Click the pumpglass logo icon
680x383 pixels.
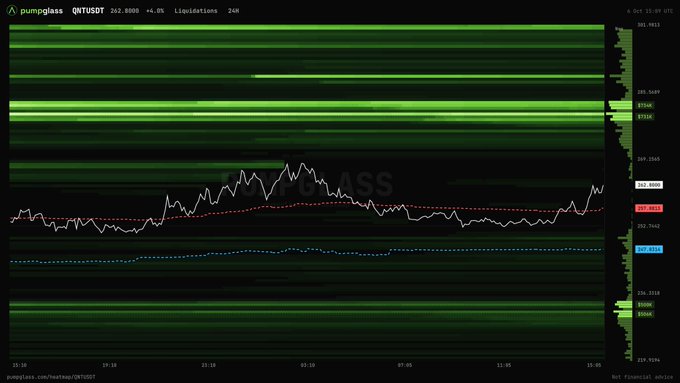pos(12,10)
